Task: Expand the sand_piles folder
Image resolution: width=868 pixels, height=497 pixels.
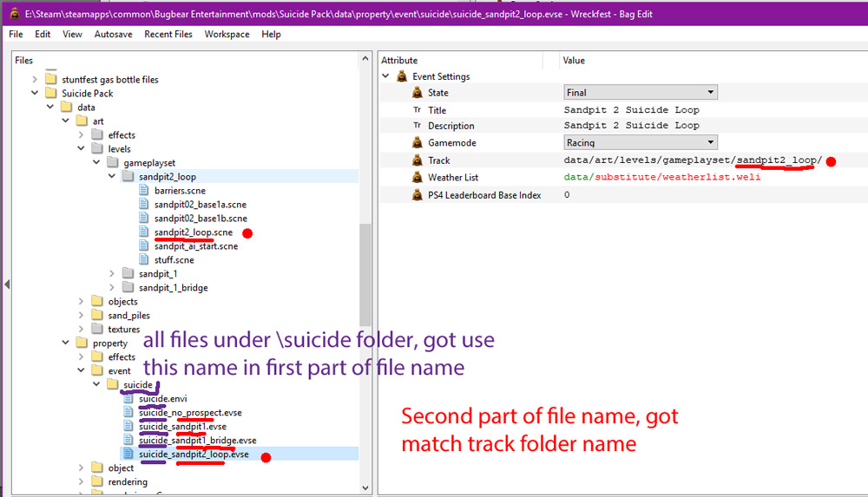Action: [82, 315]
